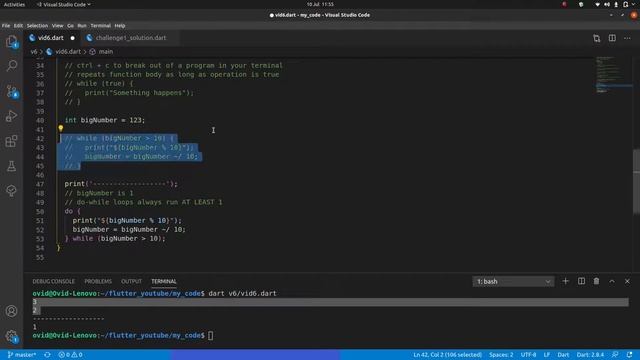Kill the terminal with trash icon

click(596, 281)
